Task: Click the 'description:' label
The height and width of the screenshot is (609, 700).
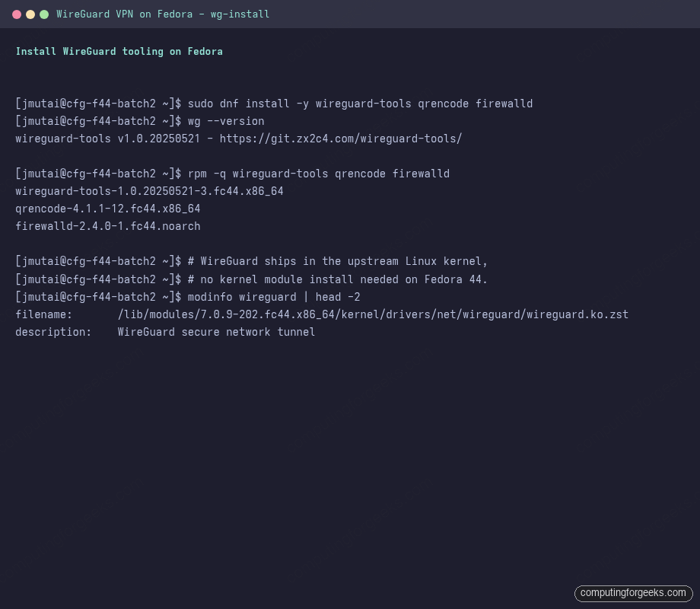Action: pyautogui.click(x=53, y=332)
